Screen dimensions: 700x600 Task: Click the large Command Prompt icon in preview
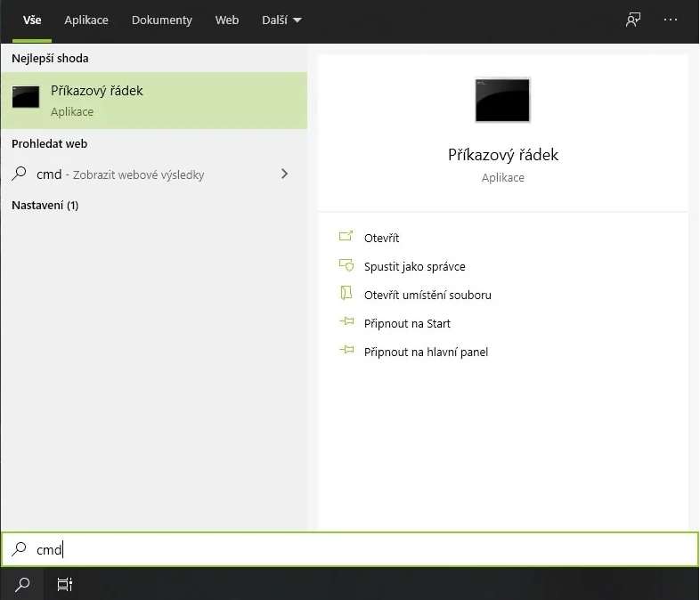pyautogui.click(x=502, y=100)
